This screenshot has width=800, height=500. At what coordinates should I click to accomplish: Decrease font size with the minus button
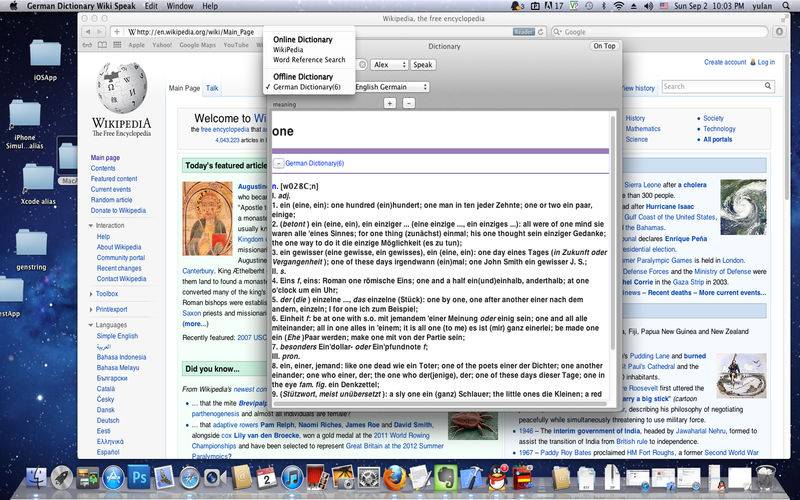[409, 103]
